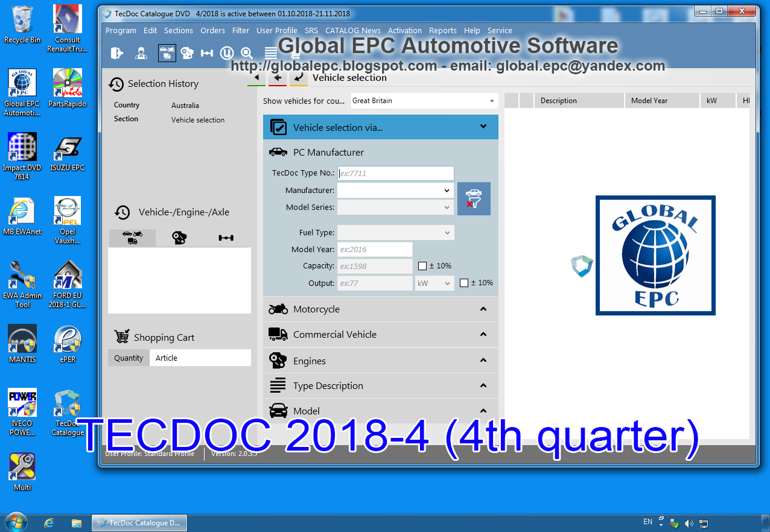The image size is (770, 532).
Task: Open the Manufacturer dropdown
Action: coord(395,191)
